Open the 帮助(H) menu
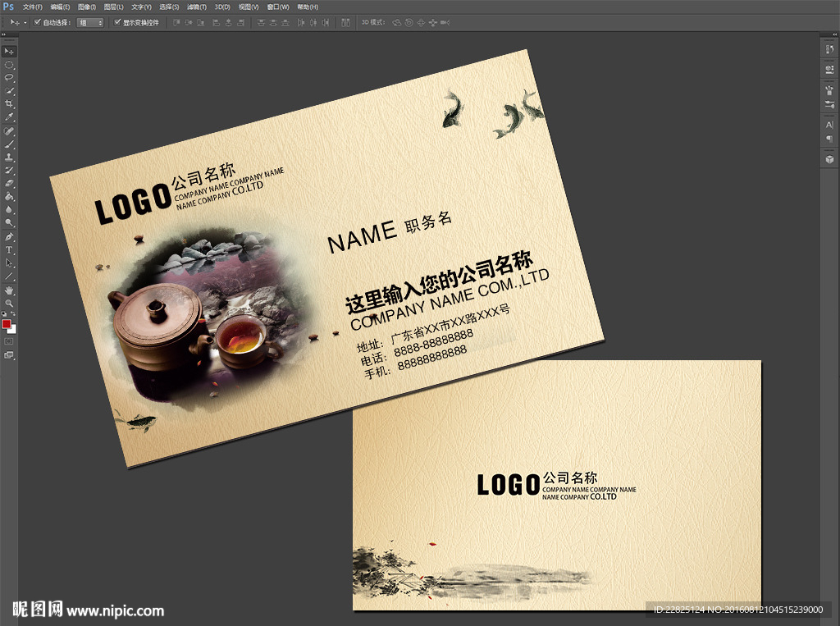Image resolution: width=840 pixels, height=626 pixels. 308,7
